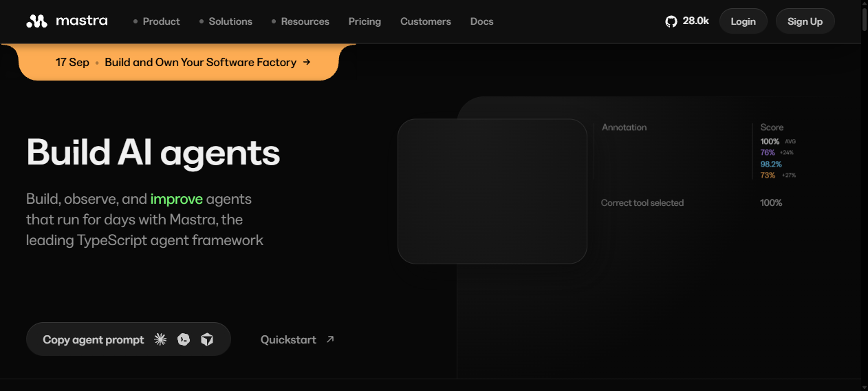Open Build and Own Your Software Factory announcement

coord(200,62)
